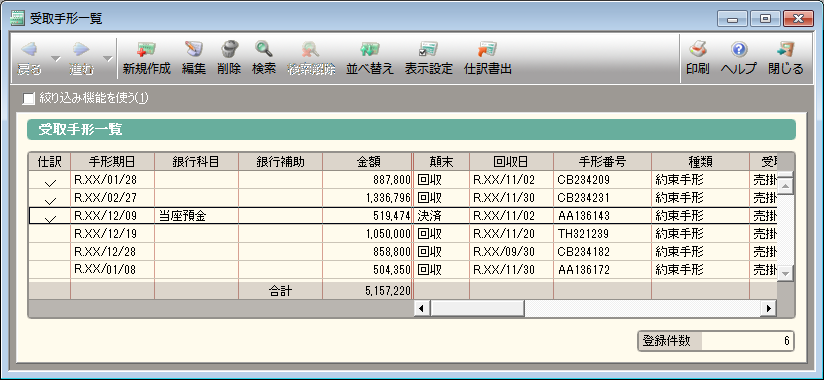Viewport: 824px width, 380px height.
Task: Click the 仕訳書出 export icon
Action: tap(487, 49)
